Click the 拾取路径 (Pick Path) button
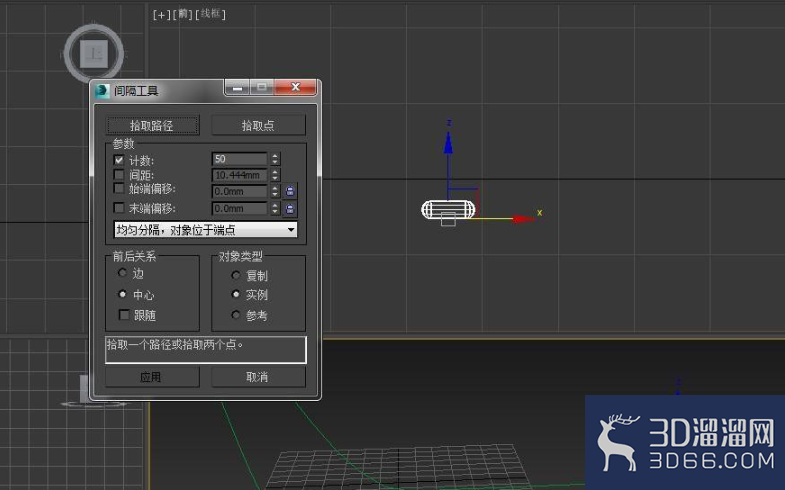 (152, 125)
